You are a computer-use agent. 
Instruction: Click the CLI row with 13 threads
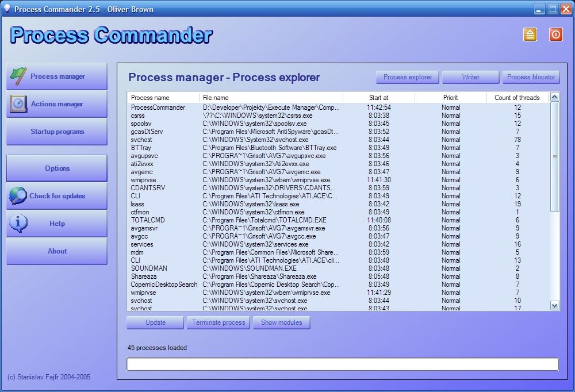pyautogui.click(x=339, y=260)
